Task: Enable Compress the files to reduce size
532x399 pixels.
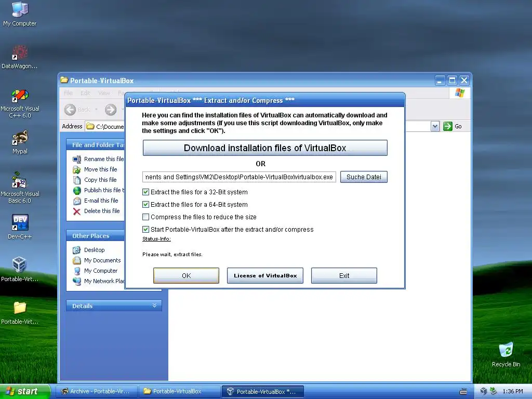Action: tap(145, 217)
